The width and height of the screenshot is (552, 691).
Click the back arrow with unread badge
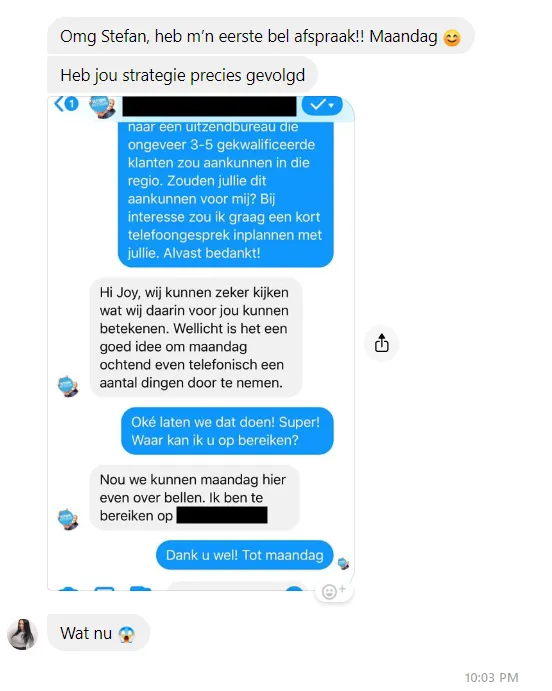coord(67,104)
